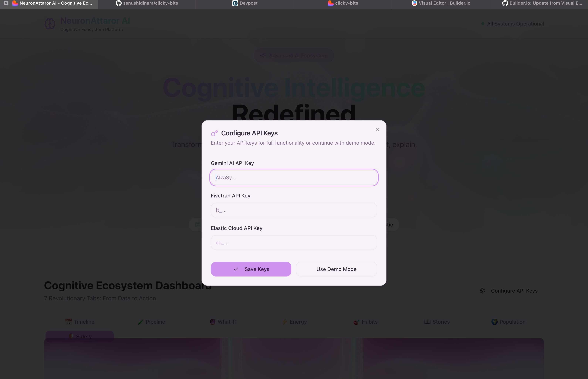
Task: Switch to senushidinara/clicky-bits GitHub tab
Action: (x=147, y=3)
